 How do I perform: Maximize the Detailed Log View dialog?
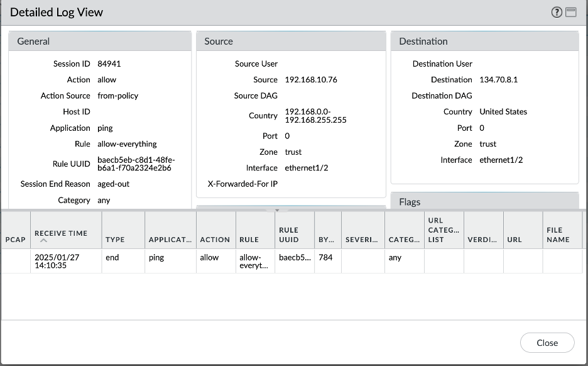(571, 13)
